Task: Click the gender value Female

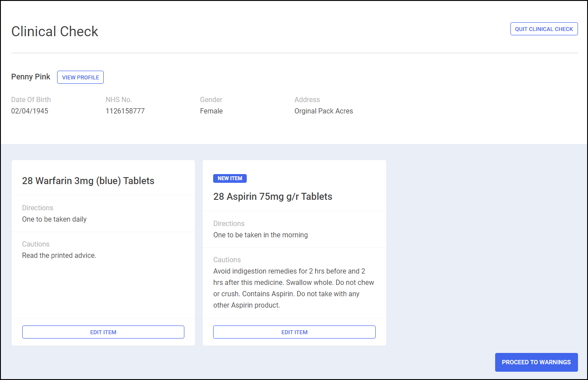Action: [211, 111]
